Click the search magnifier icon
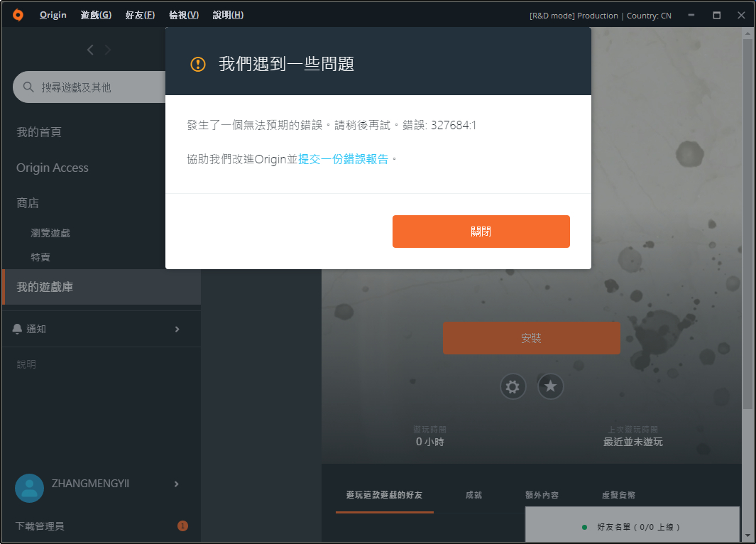 28,87
